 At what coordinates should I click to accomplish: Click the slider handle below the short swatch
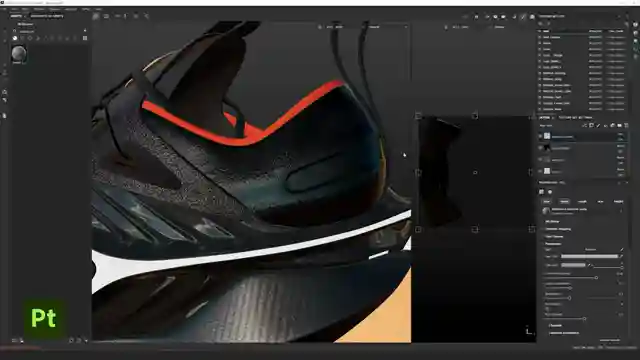(596, 278)
